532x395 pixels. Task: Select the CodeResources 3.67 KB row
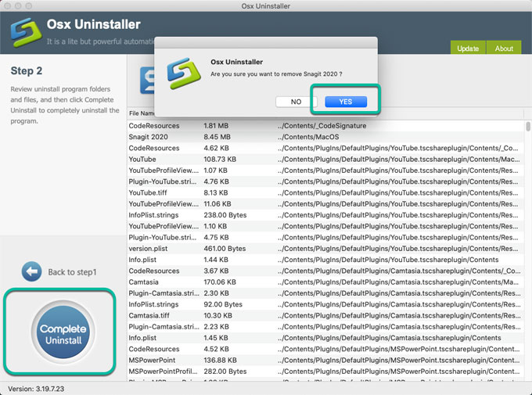pos(325,271)
